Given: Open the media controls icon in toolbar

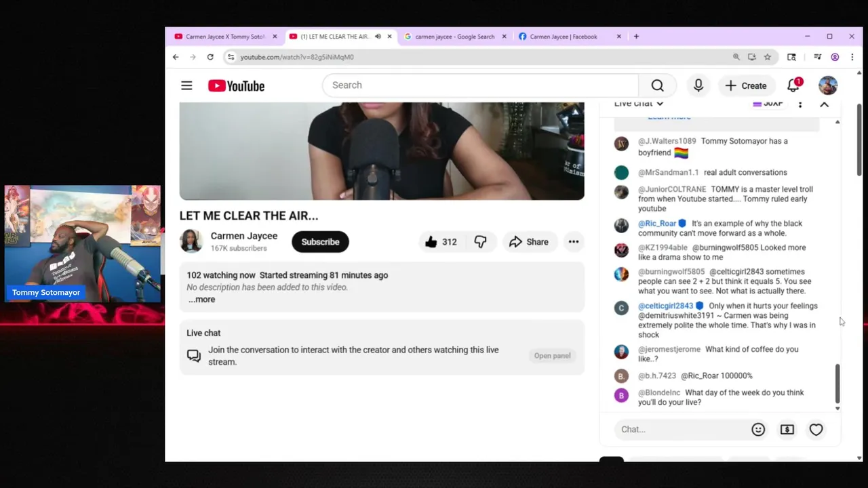Looking at the screenshot, I should (818, 57).
